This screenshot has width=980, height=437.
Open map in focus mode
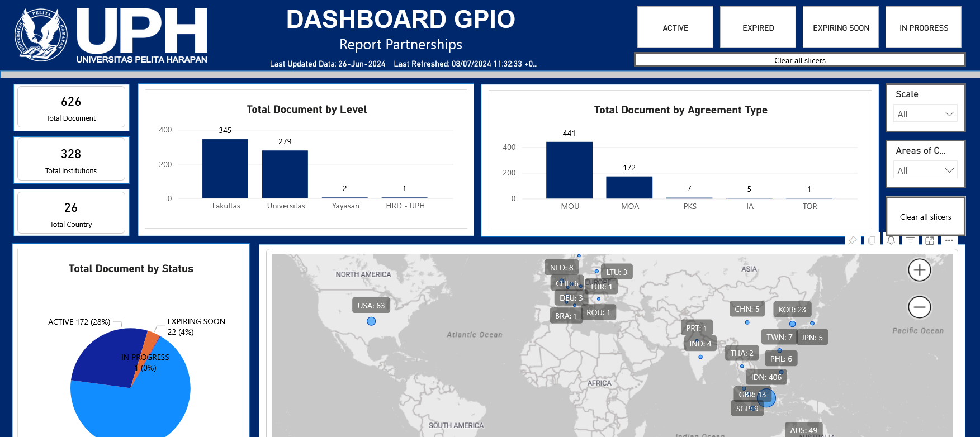pos(930,240)
